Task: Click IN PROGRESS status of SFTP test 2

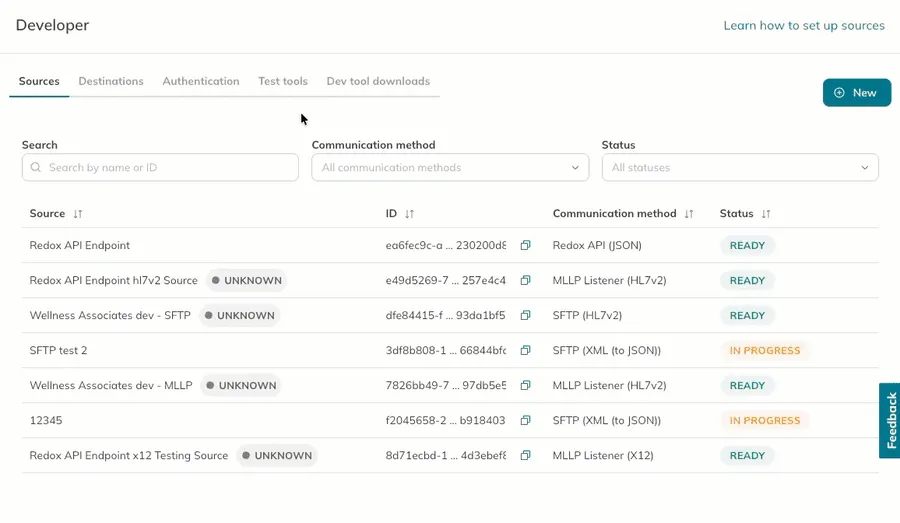Action: click(765, 350)
